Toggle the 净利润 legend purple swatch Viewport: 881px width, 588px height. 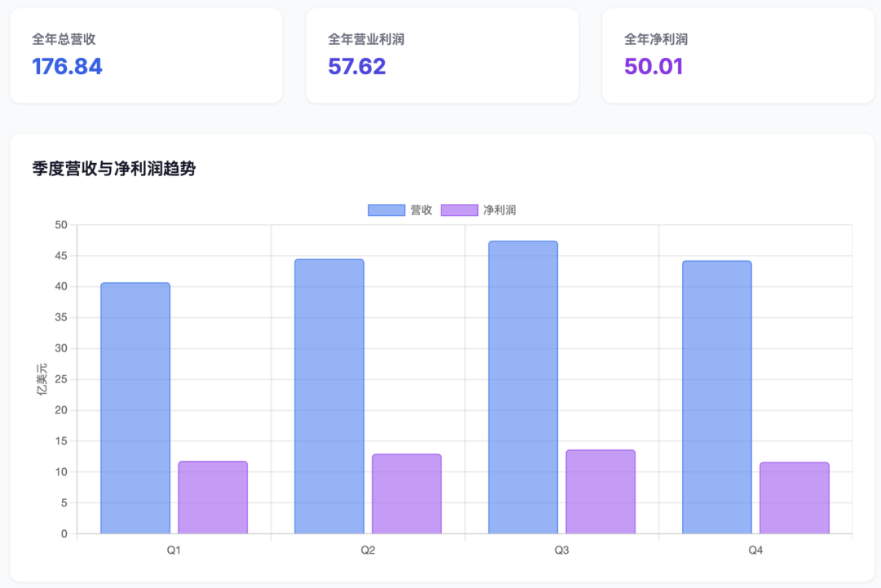click(x=459, y=210)
